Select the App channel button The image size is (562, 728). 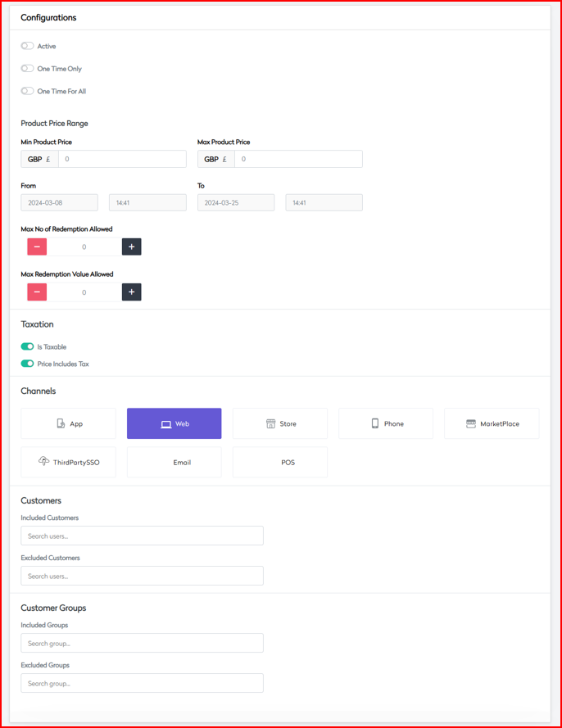point(69,423)
